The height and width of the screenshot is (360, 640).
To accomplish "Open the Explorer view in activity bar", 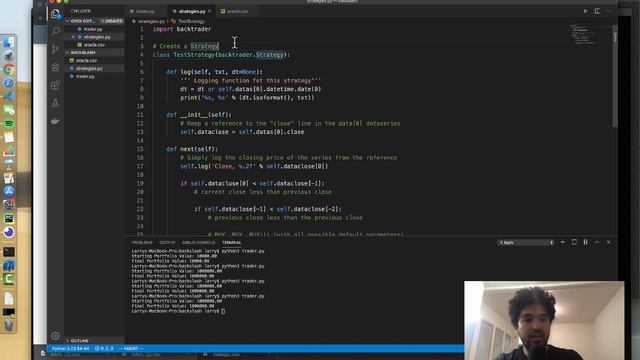I will pyautogui.click(x=56, y=14).
